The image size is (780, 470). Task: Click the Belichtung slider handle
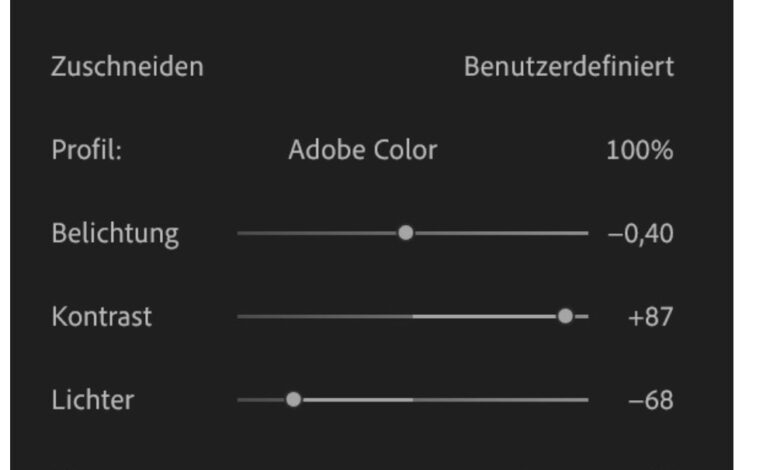click(x=405, y=233)
